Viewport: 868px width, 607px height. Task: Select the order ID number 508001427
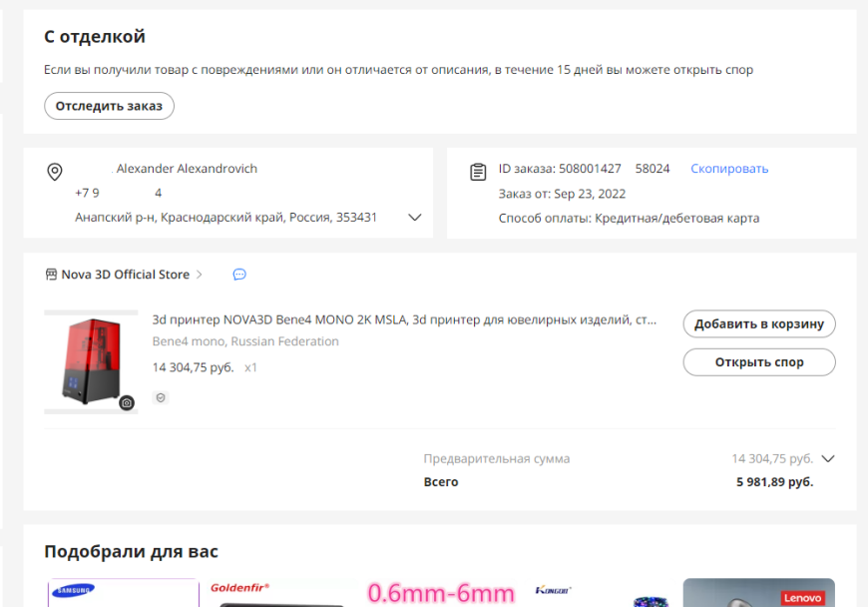tap(590, 169)
